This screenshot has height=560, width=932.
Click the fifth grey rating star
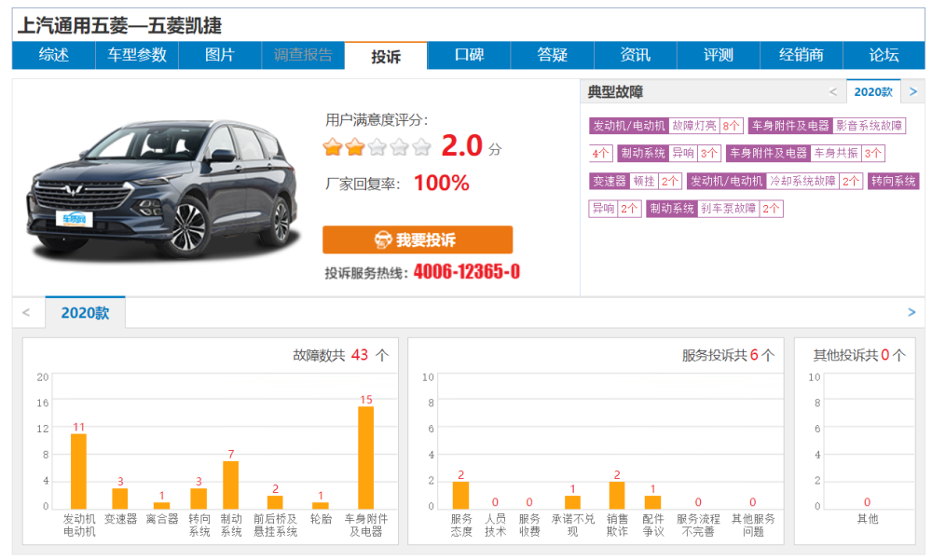[421, 147]
